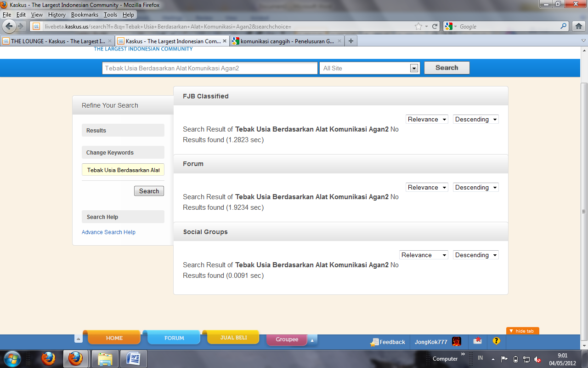Screen dimensions: 588x368
Task: Open FJB Classified Relevance sort dropdown
Action: (427, 119)
